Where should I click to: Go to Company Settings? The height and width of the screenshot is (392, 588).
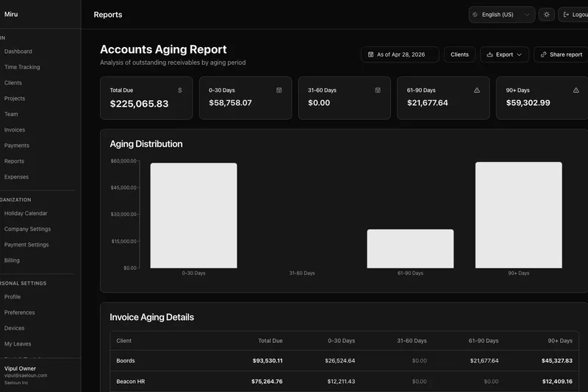(x=27, y=229)
